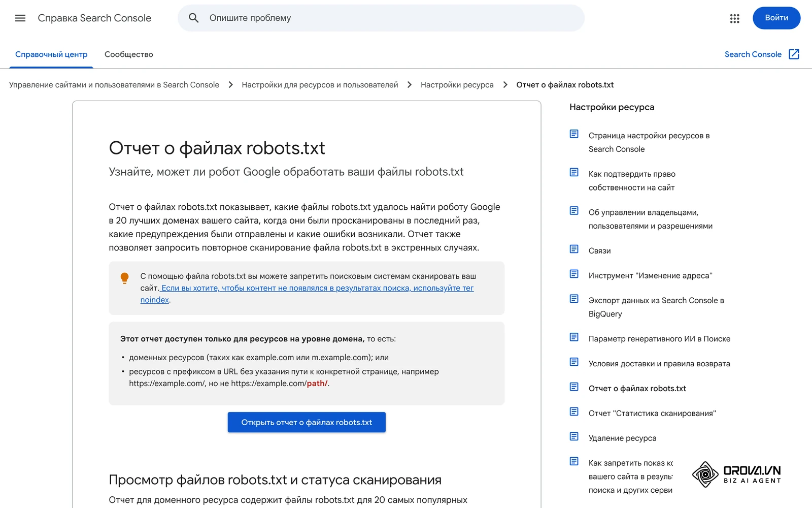The image size is (812, 508).
Task: Click the external-link icon beside Search Console
Action: point(794,54)
